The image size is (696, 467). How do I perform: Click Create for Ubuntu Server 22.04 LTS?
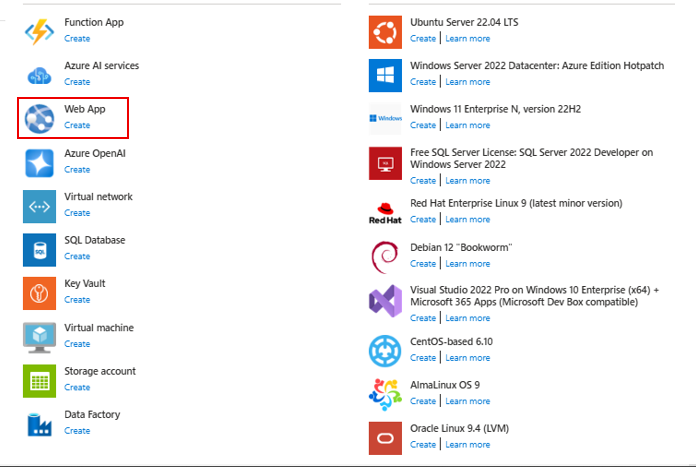pos(423,39)
